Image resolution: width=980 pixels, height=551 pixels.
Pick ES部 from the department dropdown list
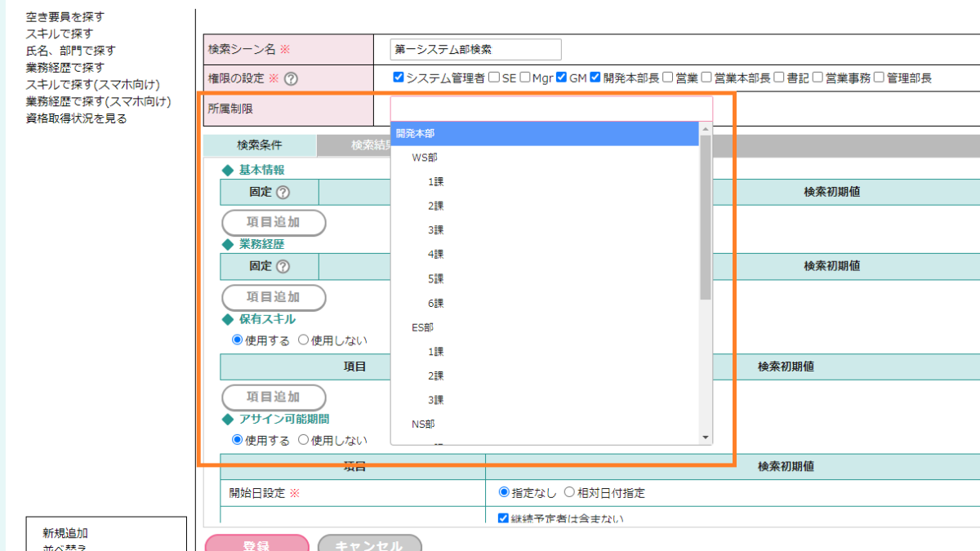(422, 327)
